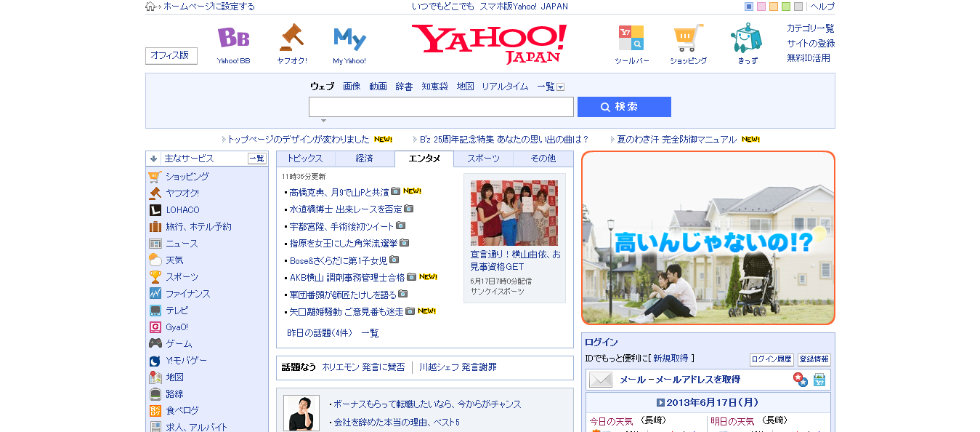Viewport: 980px width, 432px height.
Task: Select the 辞書 search category
Action: tap(404, 87)
